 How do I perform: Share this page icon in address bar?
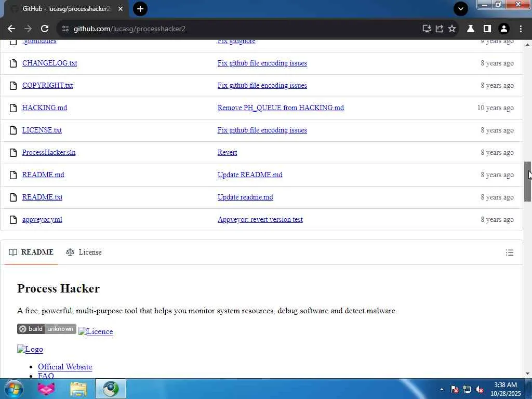click(440, 29)
